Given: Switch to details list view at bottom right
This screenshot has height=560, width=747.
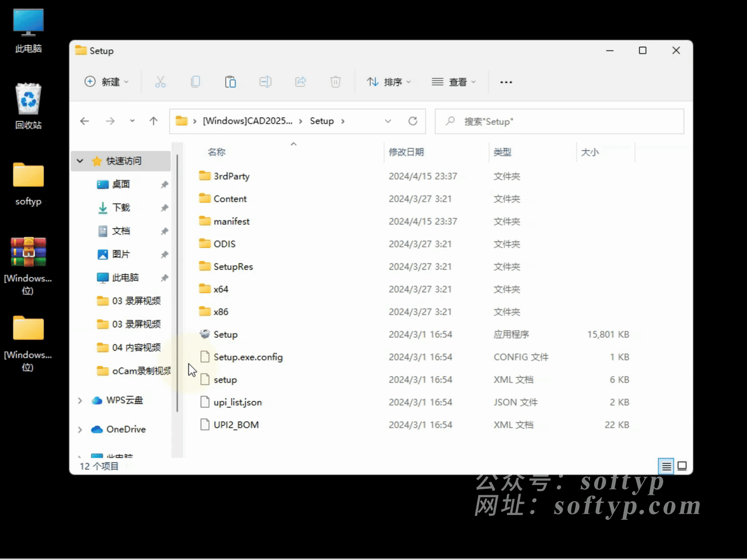Looking at the screenshot, I should pos(666,466).
